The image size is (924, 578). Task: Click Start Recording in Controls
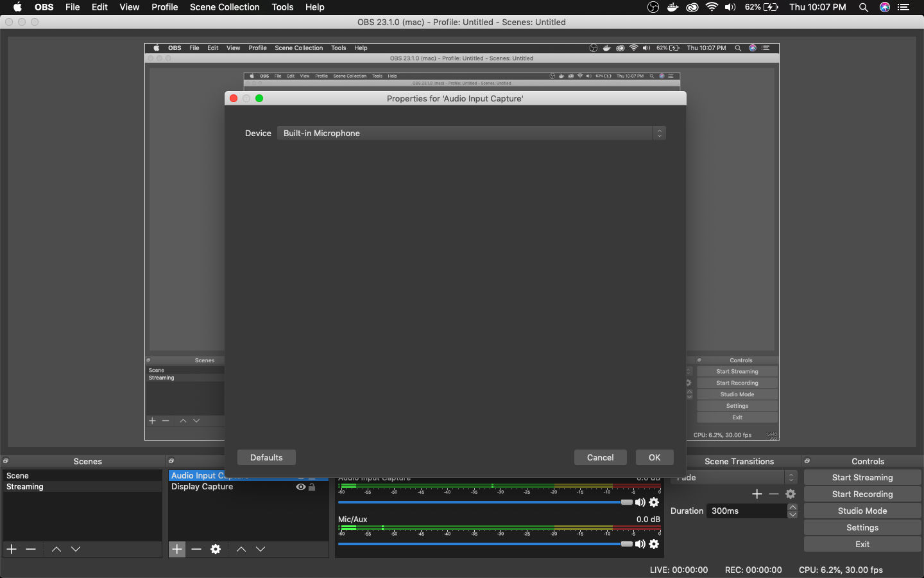pyautogui.click(x=862, y=494)
